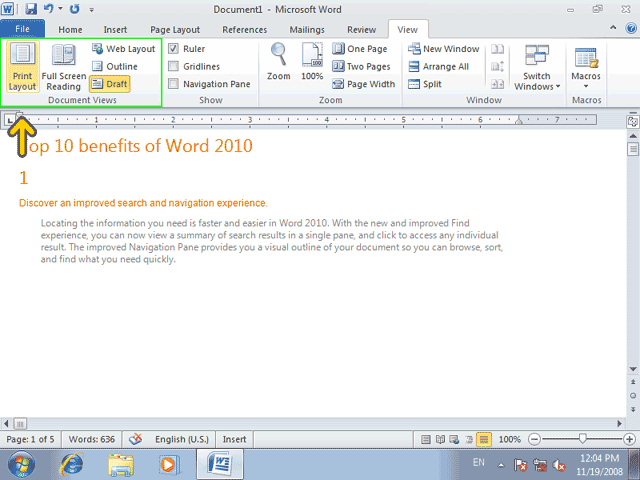
Task: Switch to the References tab
Action: click(244, 30)
